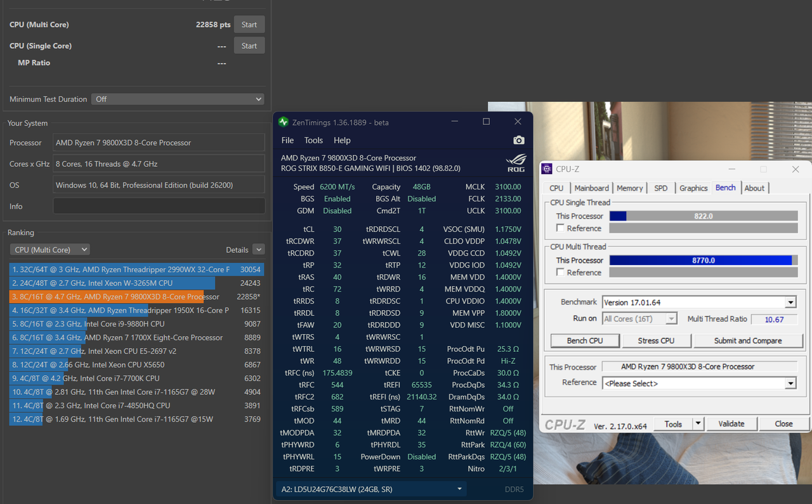Click the tCL value 30
Viewport: 812px width, 504px height.
coord(337,229)
